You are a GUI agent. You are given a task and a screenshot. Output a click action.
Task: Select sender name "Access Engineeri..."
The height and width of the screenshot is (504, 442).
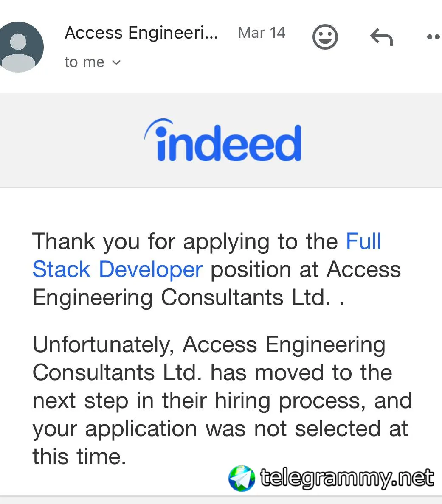point(141,33)
